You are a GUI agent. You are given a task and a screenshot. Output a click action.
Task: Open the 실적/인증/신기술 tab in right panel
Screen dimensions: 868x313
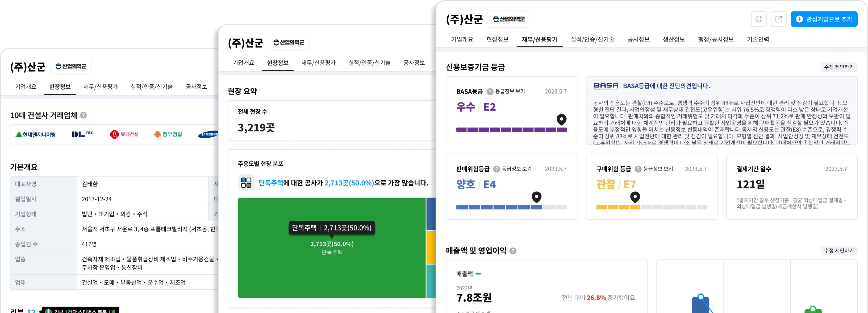click(x=592, y=39)
